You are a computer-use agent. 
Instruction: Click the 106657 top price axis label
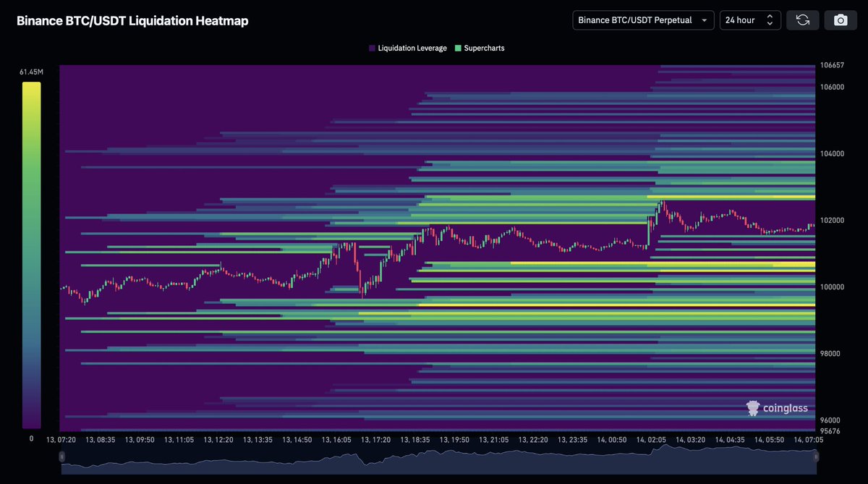(x=833, y=65)
